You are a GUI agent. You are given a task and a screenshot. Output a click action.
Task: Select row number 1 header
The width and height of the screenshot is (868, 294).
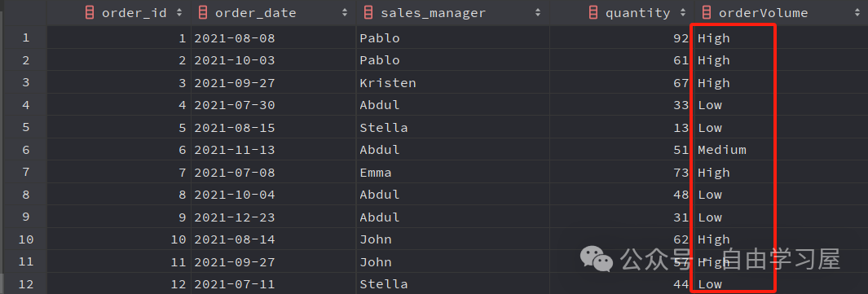(25, 38)
